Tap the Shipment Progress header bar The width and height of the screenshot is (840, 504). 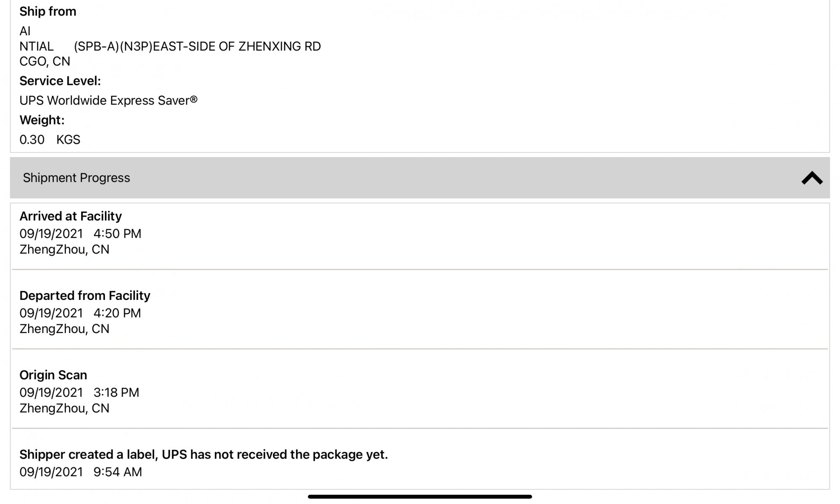click(x=420, y=178)
